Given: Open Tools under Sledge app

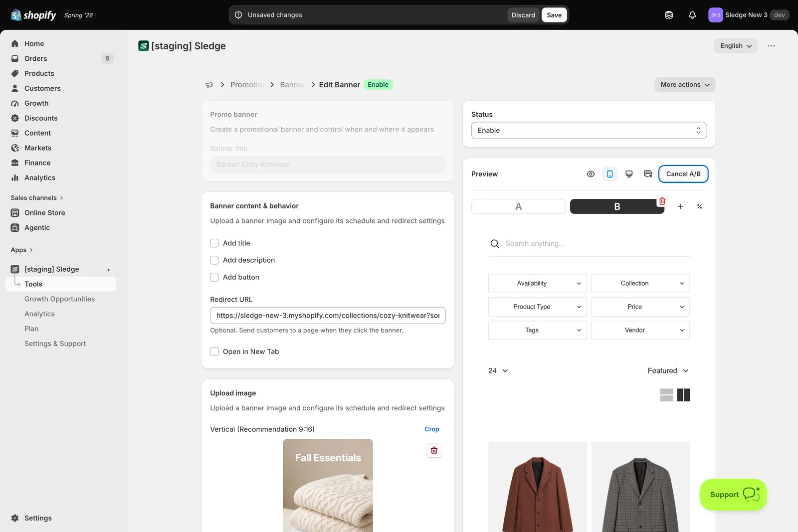Looking at the screenshot, I should pyautogui.click(x=60, y=284).
